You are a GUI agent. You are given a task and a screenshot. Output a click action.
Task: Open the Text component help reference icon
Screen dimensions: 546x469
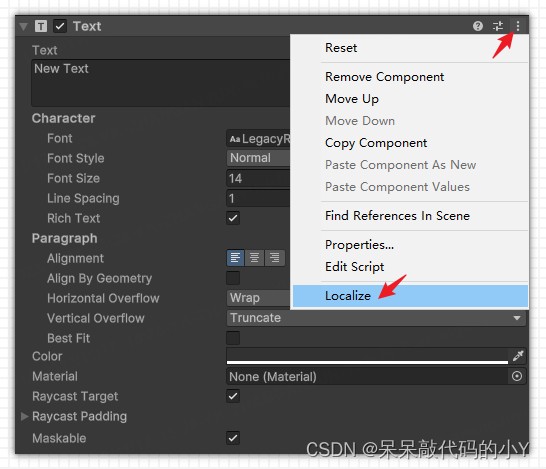click(478, 26)
